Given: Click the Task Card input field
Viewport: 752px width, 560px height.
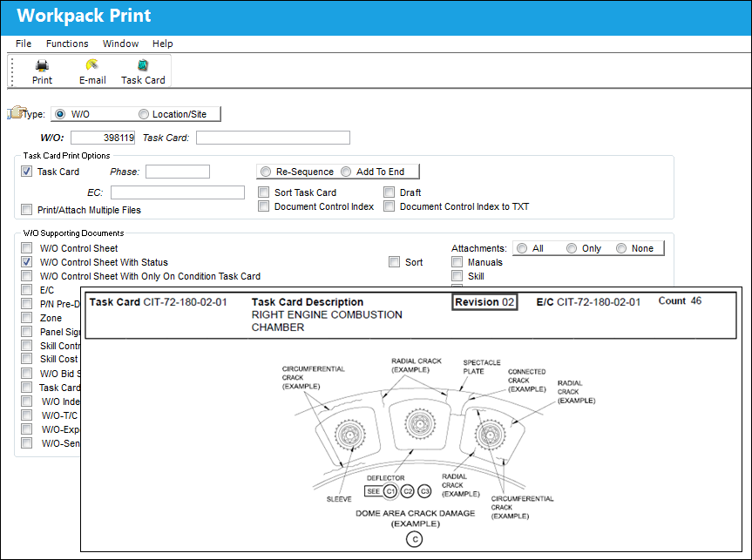Looking at the screenshot, I should click(x=273, y=138).
